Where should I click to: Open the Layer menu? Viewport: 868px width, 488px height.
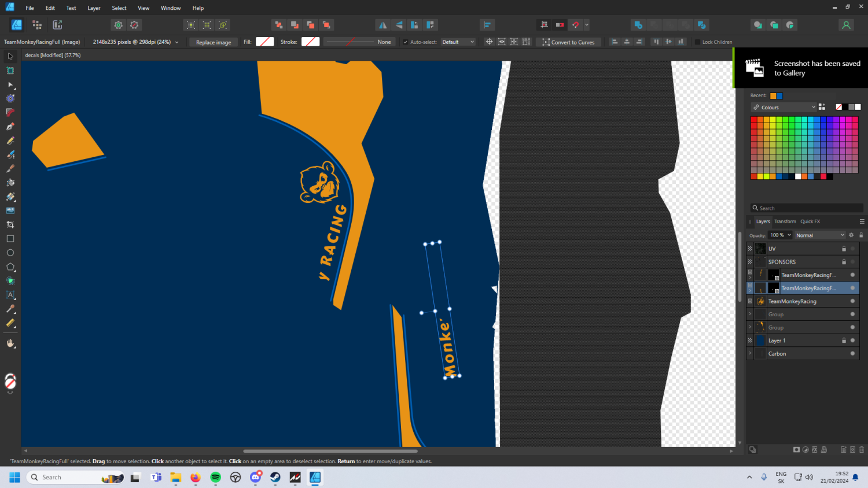click(x=93, y=8)
